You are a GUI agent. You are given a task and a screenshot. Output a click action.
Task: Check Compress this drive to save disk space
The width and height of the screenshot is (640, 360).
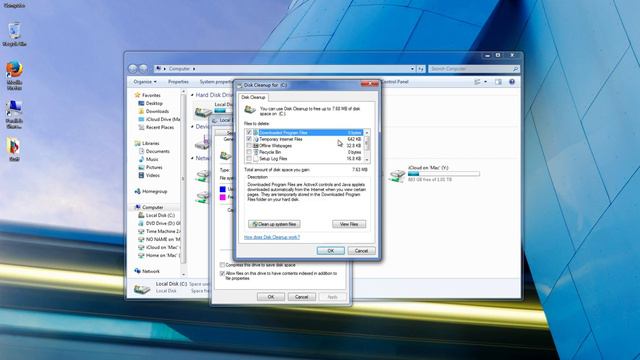click(222, 265)
